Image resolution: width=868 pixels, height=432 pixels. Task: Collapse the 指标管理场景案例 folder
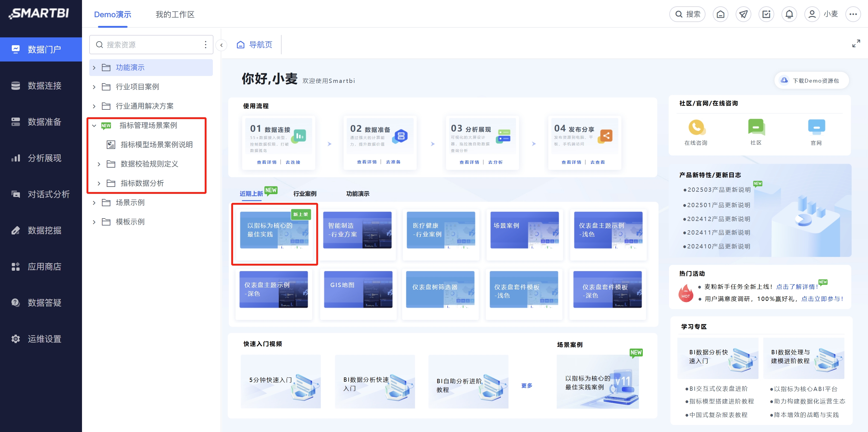pyautogui.click(x=94, y=125)
